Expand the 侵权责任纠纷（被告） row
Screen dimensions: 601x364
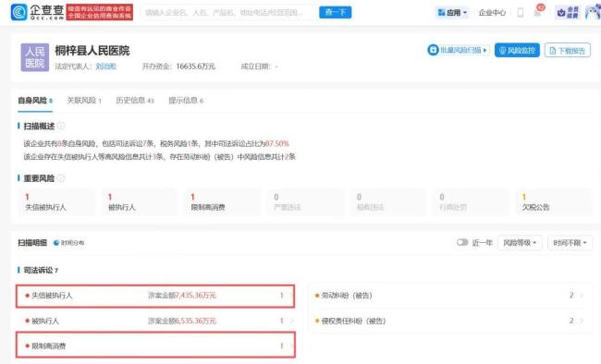pos(450,321)
